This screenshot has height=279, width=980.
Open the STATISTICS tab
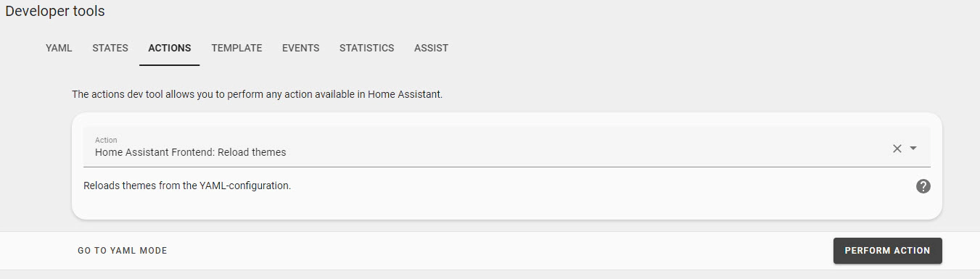(367, 48)
